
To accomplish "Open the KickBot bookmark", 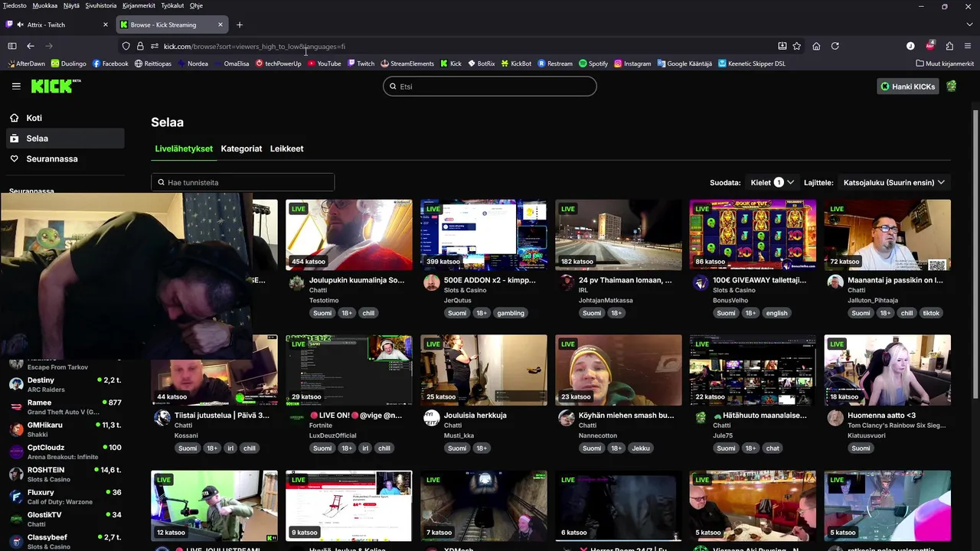I will pos(516,64).
